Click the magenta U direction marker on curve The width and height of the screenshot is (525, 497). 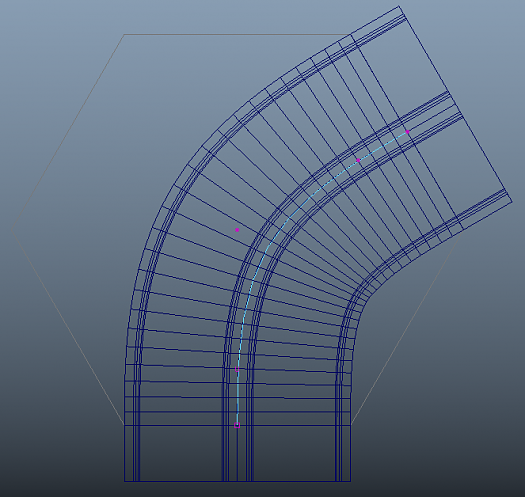[x=237, y=369]
